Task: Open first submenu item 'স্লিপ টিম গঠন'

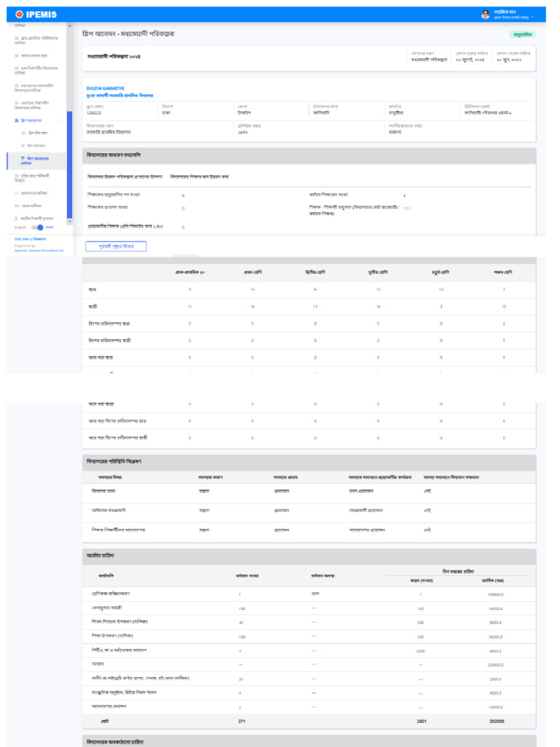Action: 38,133
